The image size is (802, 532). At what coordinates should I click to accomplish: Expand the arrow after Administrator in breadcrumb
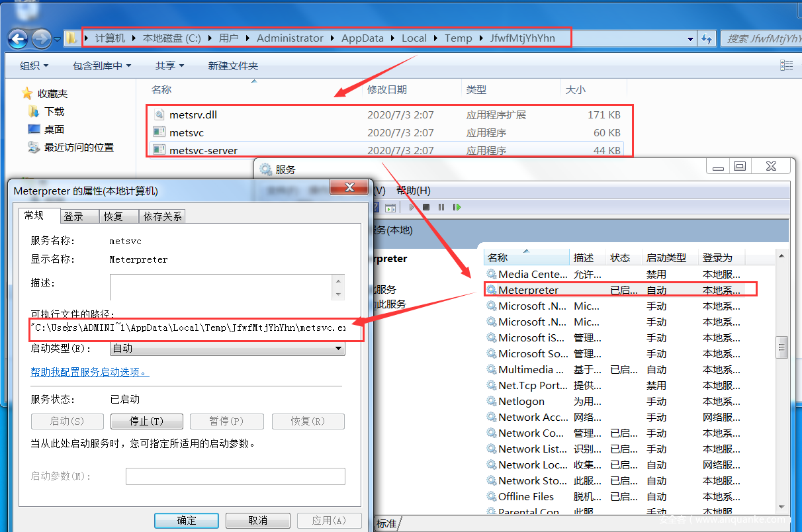pos(333,38)
